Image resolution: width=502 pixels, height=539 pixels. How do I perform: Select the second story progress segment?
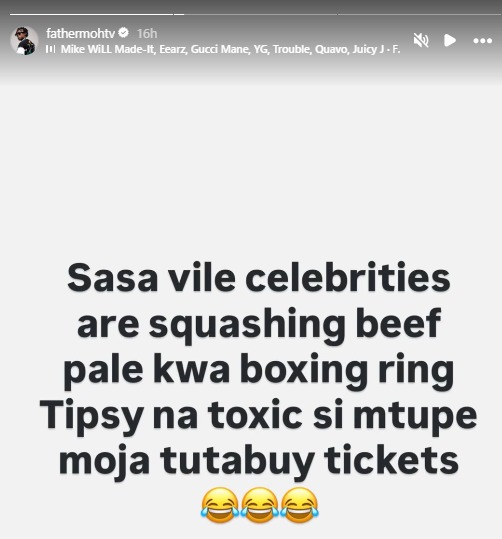click(x=255, y=14)
